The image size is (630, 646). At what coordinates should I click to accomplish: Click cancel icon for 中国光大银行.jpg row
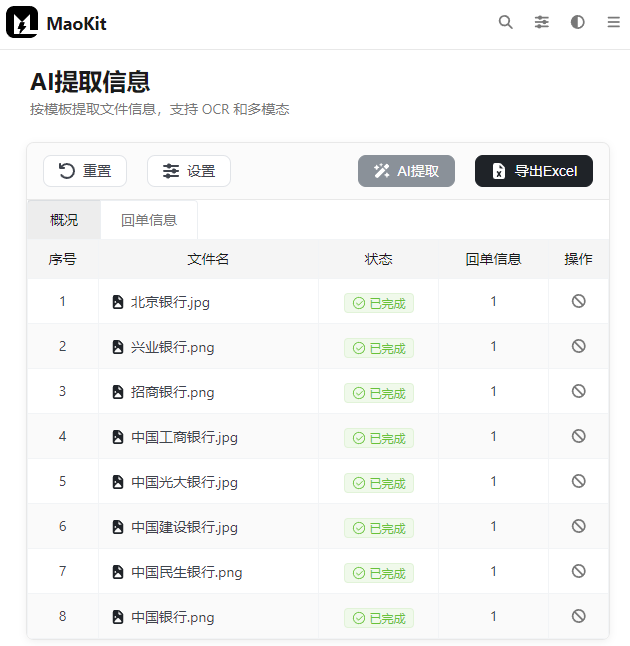pyautogui.click(x=578, y=481)
